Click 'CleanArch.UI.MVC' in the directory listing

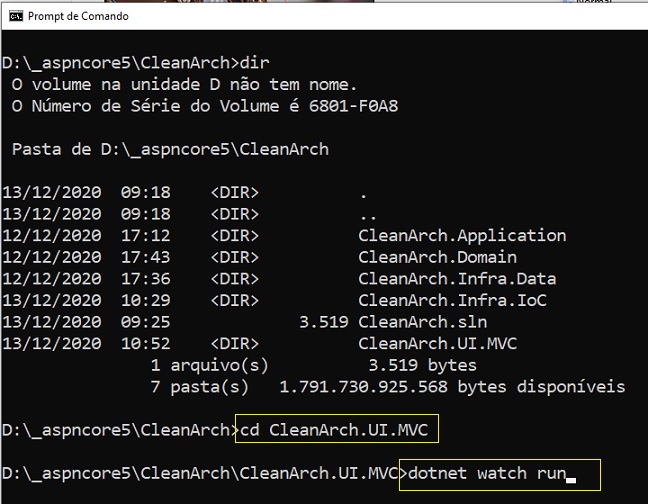pos(437,344)
